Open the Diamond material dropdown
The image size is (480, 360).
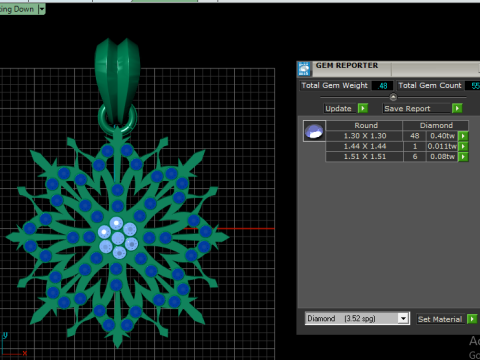click(x=403, y=318)
